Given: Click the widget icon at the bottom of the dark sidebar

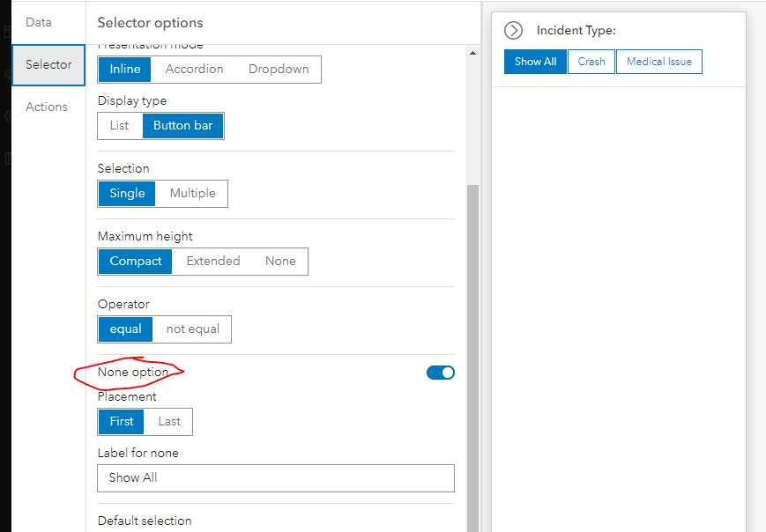Looking at the screenshot, I should (x=6, y=159).
